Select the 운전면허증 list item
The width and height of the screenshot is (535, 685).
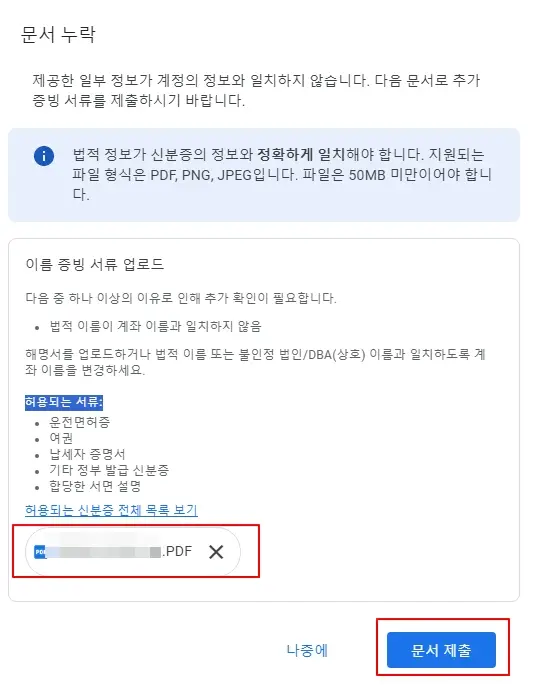point(79,422)
